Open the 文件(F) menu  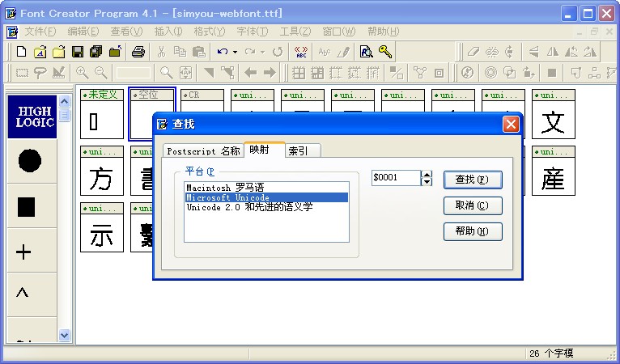[x=40, y=32]
